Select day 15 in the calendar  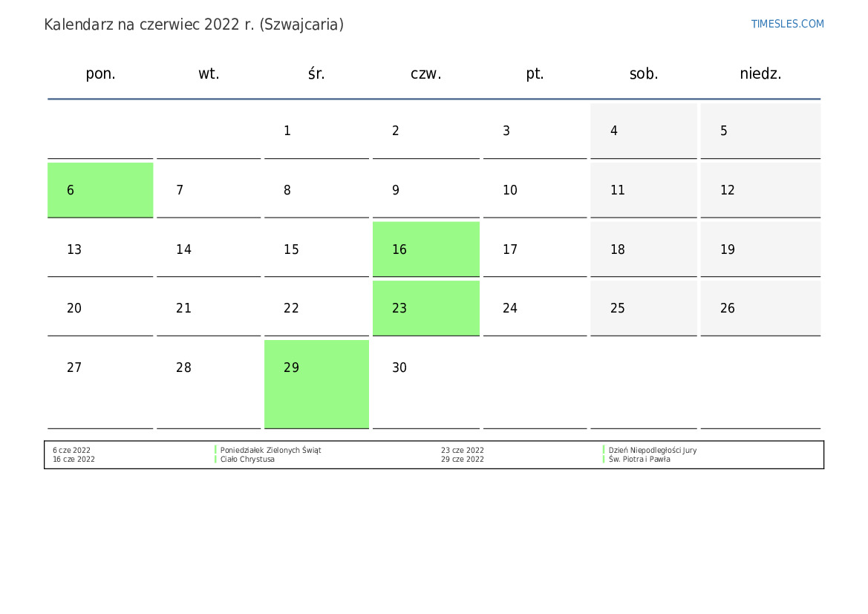coord(316,249)
